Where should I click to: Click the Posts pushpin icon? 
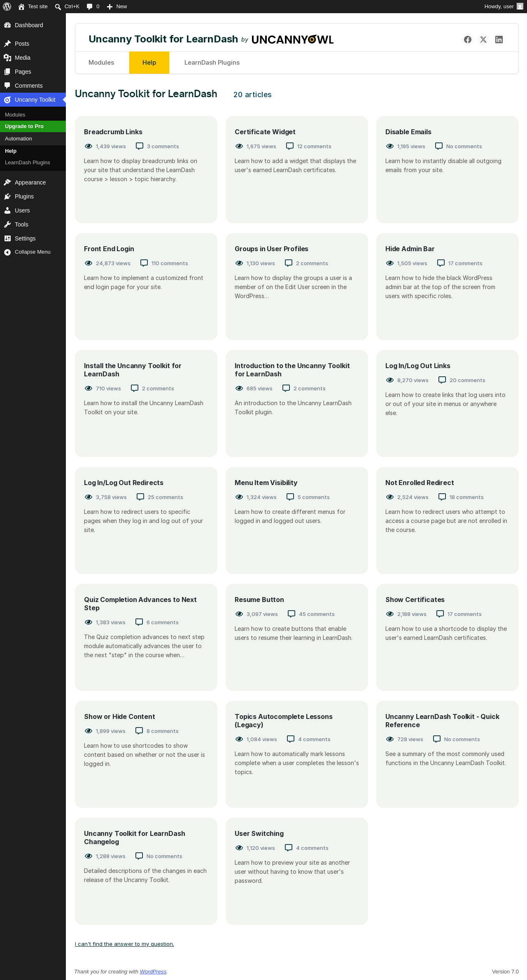(x=7, y=44)
